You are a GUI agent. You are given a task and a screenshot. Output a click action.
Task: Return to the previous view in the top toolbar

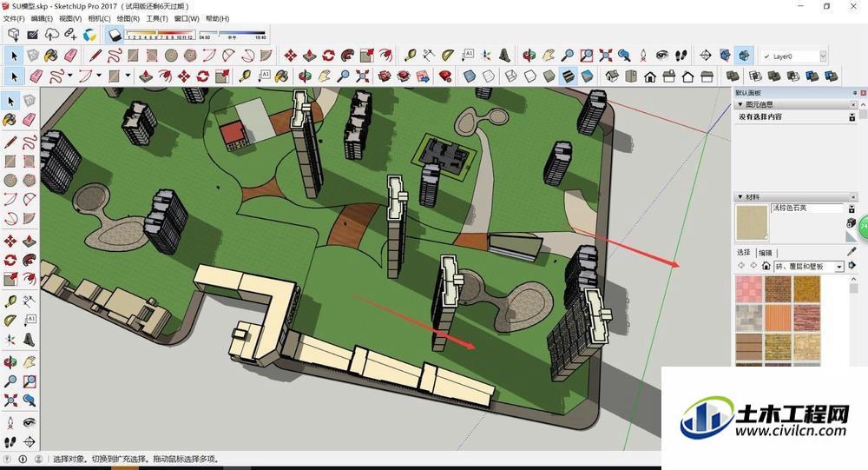click(624, 56)
